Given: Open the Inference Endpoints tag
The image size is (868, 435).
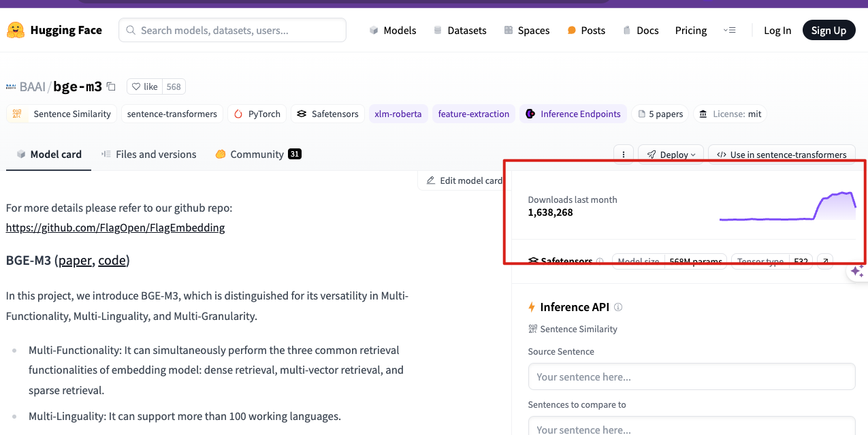Looking at the screenshot, I should coord(573,114).
